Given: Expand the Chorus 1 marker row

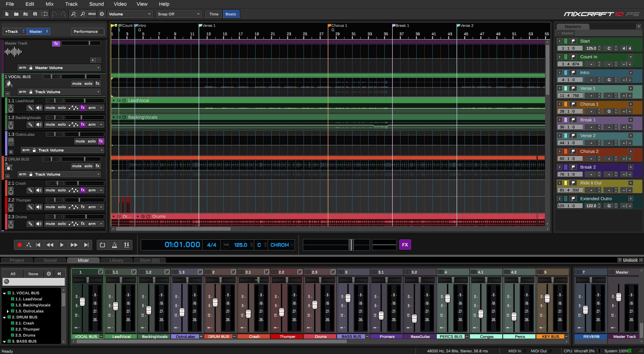Looking at the screenshot, I should 559,104.
